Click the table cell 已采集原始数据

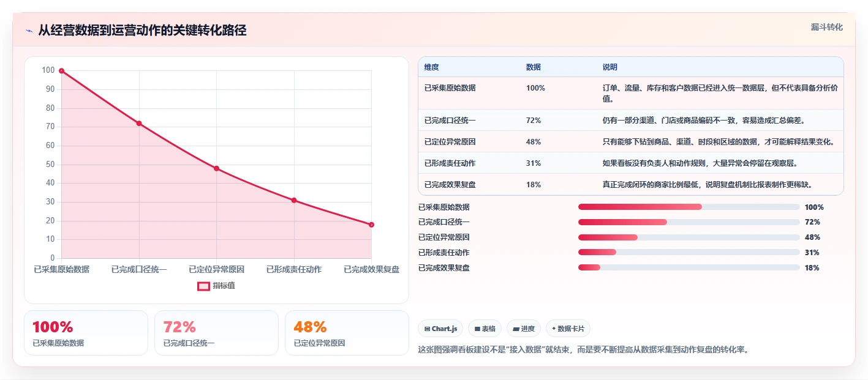point(450,88)
